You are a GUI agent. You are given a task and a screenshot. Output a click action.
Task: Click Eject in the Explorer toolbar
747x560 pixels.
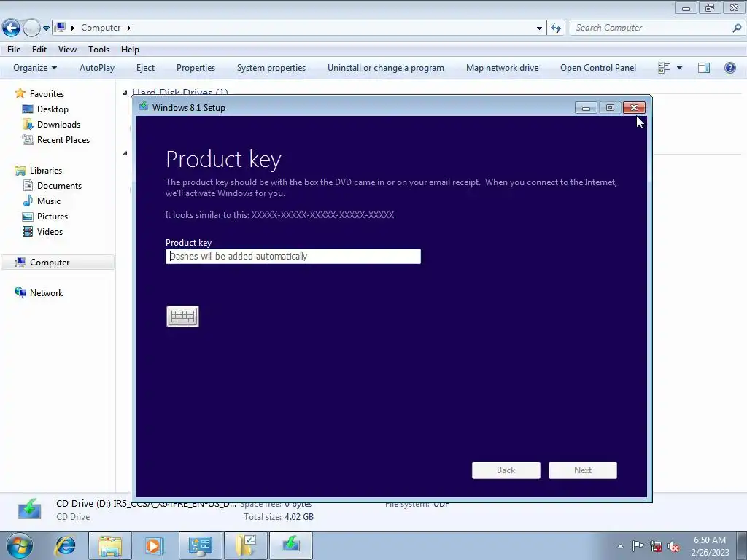point(145,68)
